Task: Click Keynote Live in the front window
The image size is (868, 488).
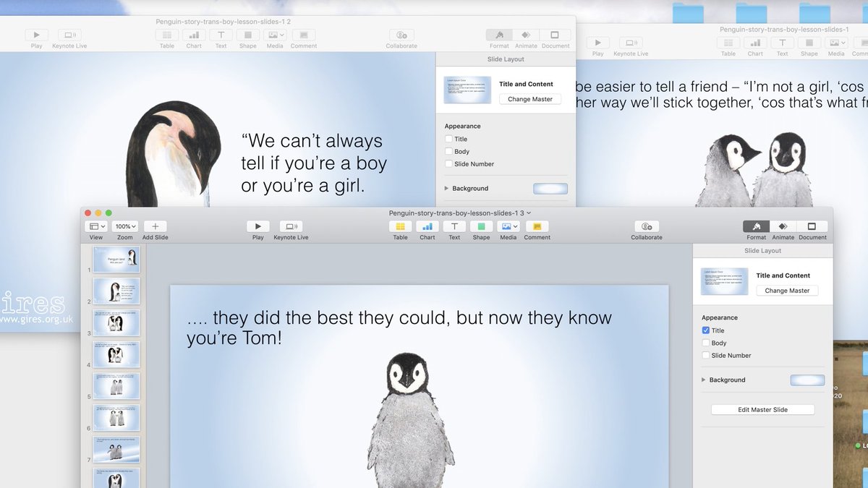Action: coord(291,226)
